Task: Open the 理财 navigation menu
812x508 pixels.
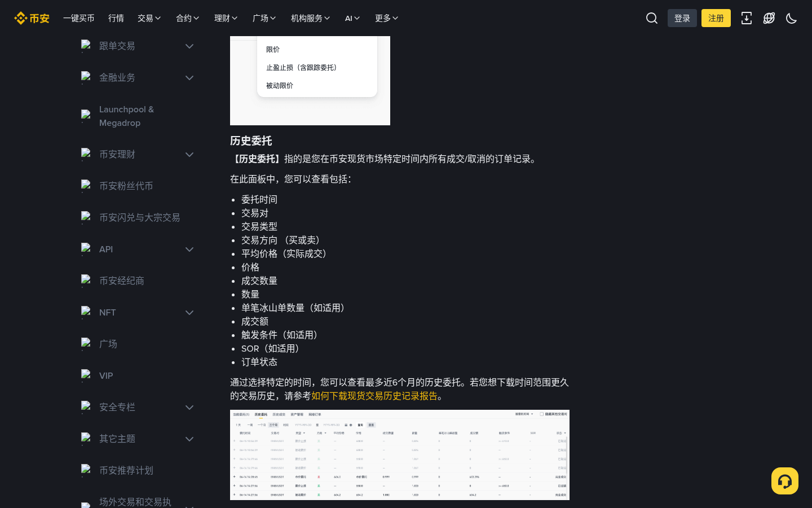Action: (226, 18)
